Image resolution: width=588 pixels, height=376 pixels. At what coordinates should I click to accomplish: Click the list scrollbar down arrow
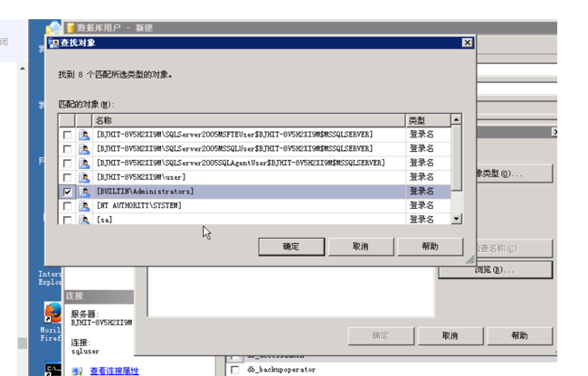click(x=456, y=219)
